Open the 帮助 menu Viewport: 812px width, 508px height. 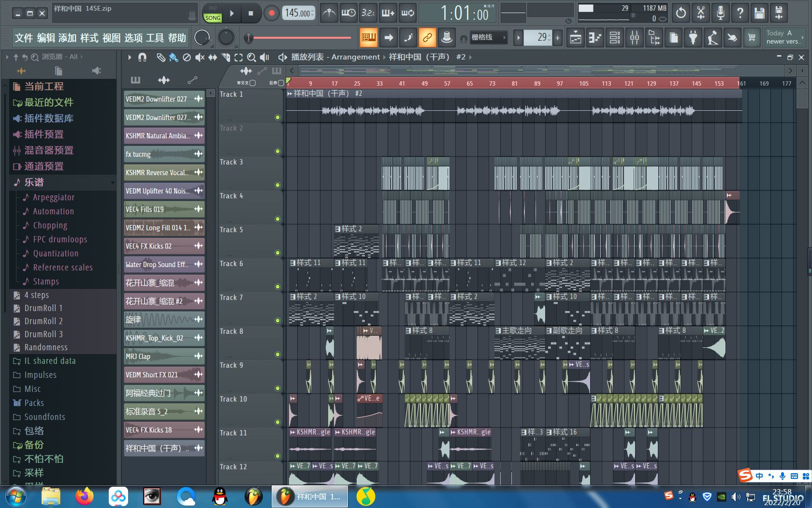(177, 38)
